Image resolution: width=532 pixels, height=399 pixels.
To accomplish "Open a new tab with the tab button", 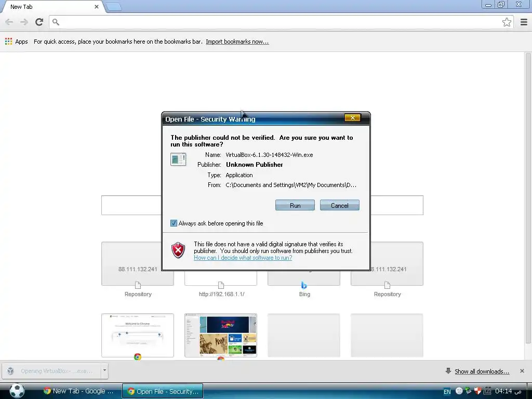I will click(114, 7).
